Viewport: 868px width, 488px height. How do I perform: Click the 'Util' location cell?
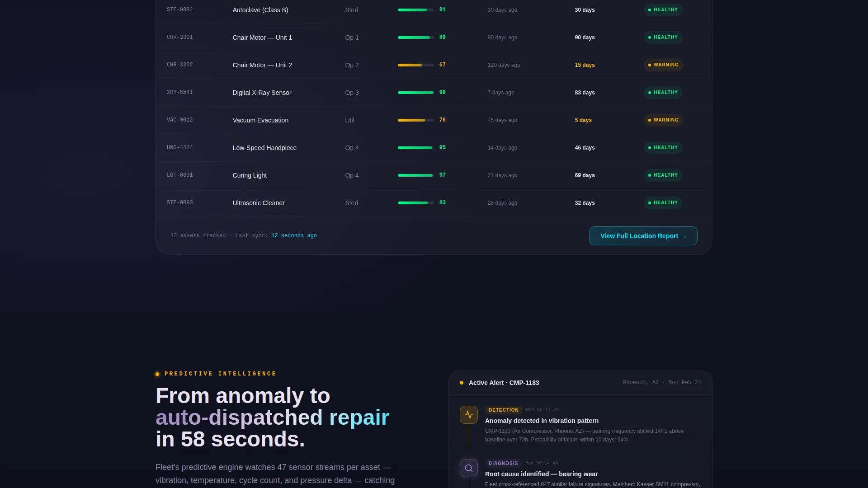coord(349,120)
